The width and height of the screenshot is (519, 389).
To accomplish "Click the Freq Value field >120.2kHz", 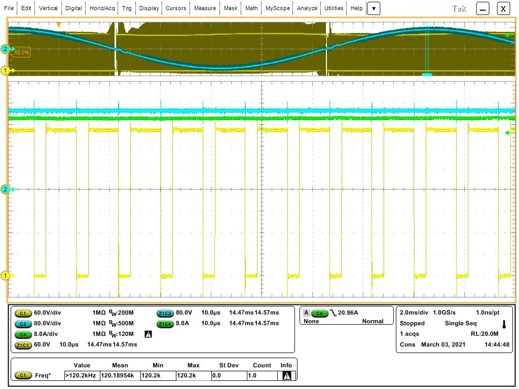I will 82,376.
